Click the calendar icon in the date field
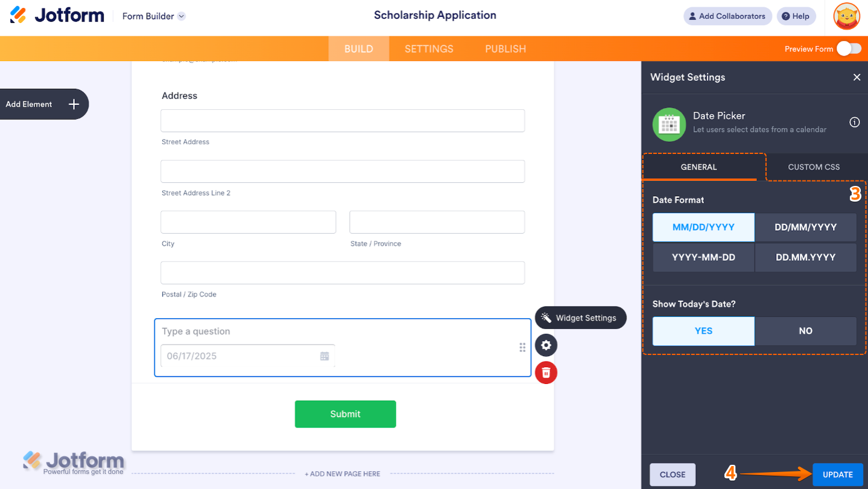The image size is (868, 489). 325,356
